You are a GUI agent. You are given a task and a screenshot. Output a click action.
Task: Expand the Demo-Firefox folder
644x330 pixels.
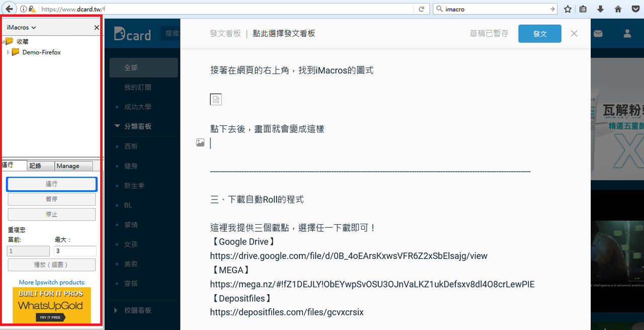pyautogui.click(x=9, y=52)
